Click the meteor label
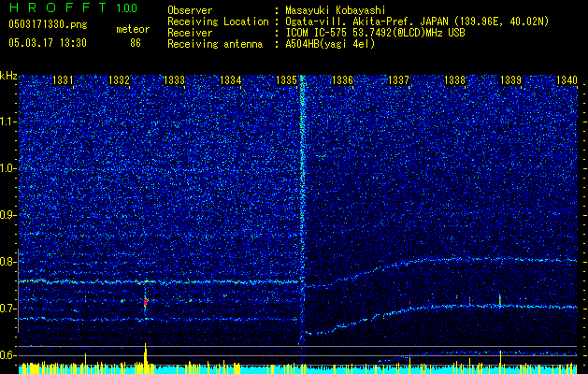Screen dimensions: 588x374 133,29
